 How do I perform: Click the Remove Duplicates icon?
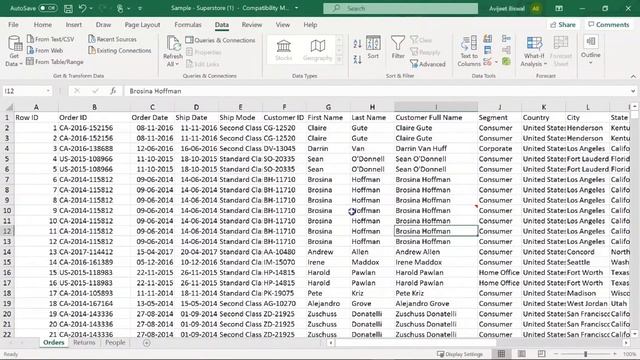[488, 51]
